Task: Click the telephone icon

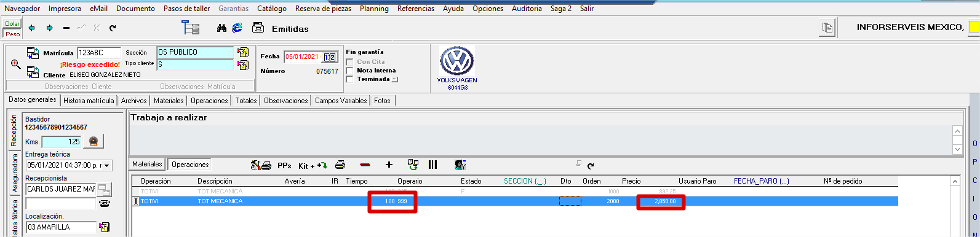Action: (105, 204)
